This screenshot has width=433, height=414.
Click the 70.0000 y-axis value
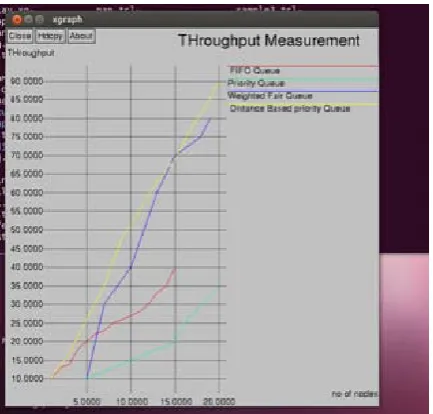click(27, 155)
